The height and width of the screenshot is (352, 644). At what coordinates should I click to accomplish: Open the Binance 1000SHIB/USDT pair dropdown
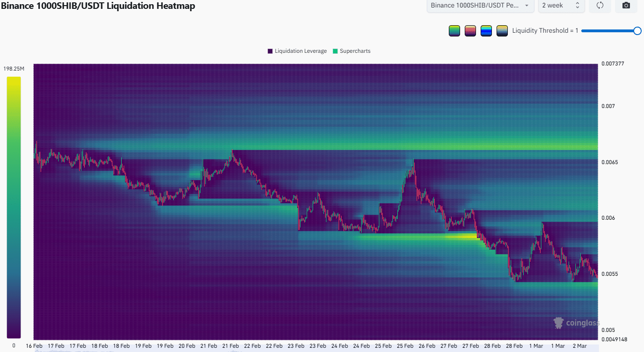click(x=480, y=6)
